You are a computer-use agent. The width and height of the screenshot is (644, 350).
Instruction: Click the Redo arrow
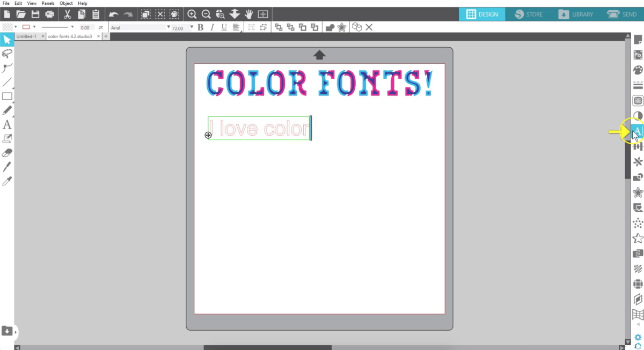click(128, 14)
